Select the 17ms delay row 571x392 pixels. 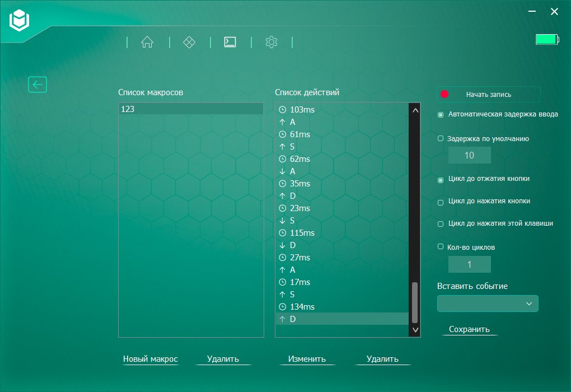342,282
